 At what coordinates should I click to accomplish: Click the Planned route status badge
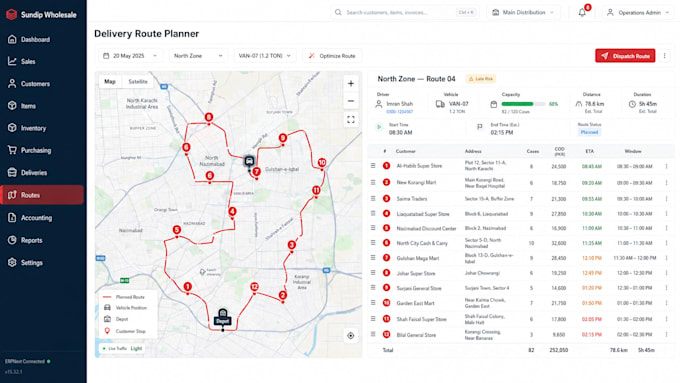[589, 132]
